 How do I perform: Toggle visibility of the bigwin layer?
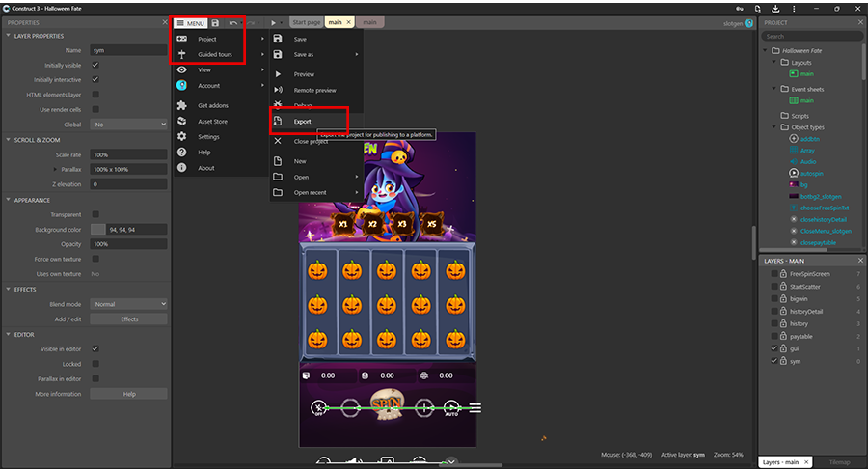773,298
